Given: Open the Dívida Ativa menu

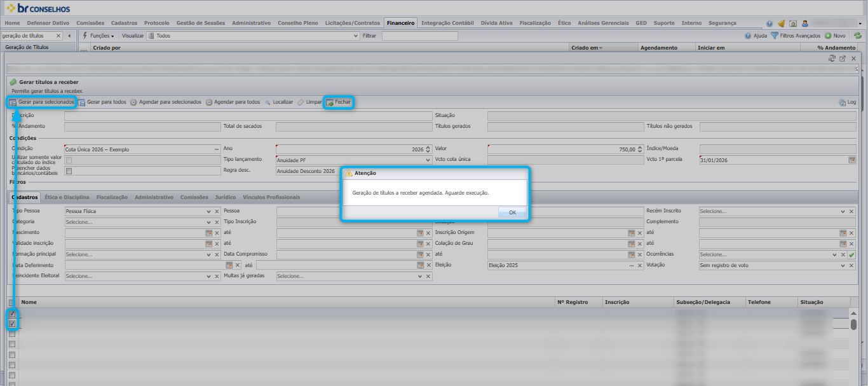Looking at the screenshot, I should 496,23.
